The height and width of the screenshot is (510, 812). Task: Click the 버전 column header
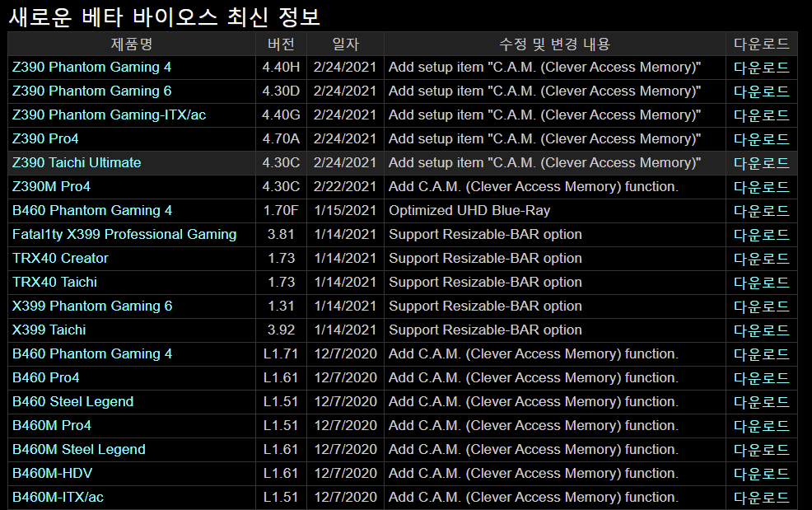281,44
